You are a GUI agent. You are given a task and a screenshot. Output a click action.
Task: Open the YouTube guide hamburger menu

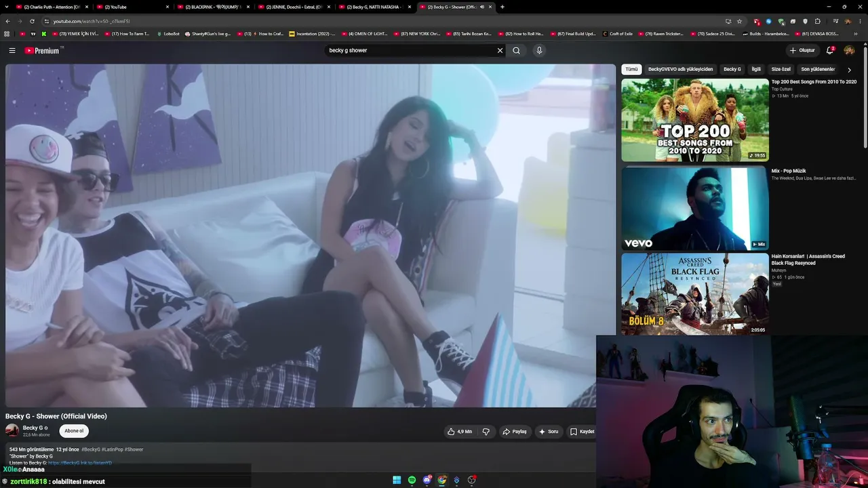point(12,50)
